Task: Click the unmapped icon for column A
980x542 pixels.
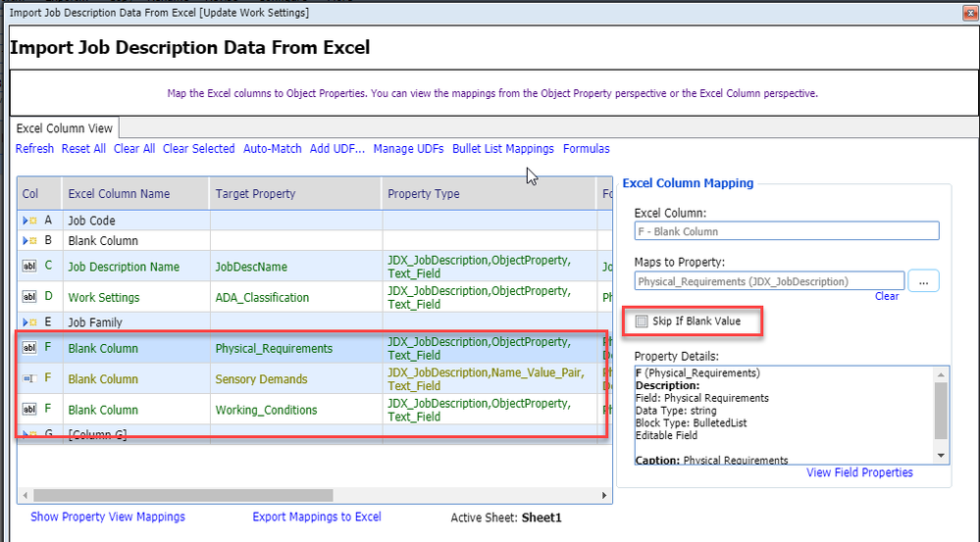Action: click(x=29, y=221)
